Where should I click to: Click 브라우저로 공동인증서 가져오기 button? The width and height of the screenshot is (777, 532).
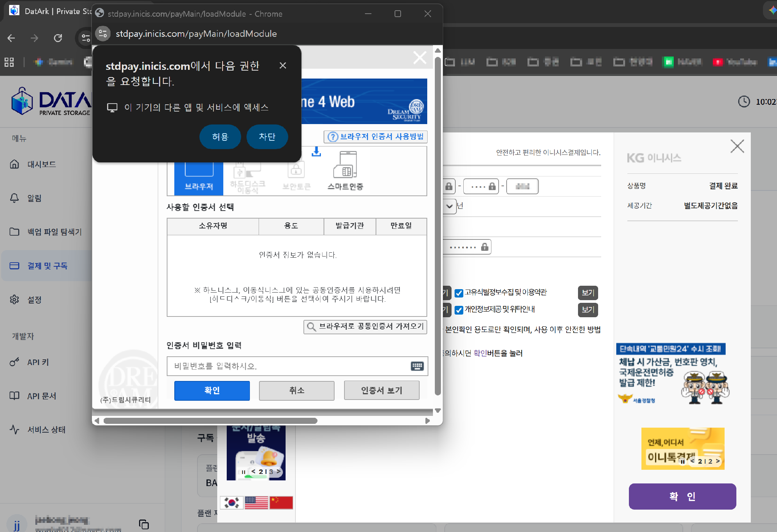pos(365,327)
